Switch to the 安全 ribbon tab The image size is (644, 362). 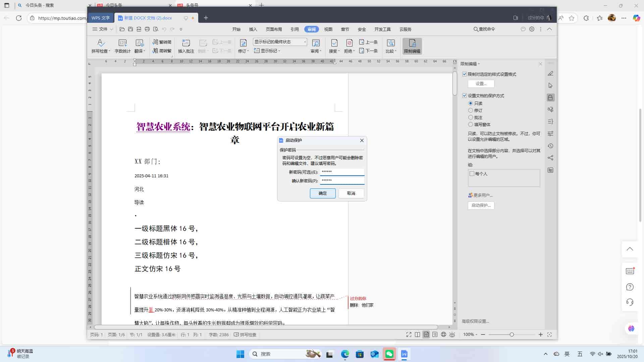pos(362,29)
